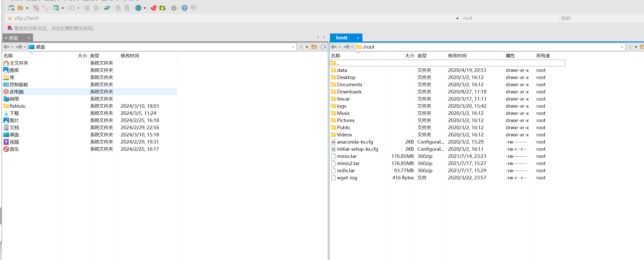This screenshot has height=260, width=644.
Task: Click the 密码 password field
Action: pos(602,18)
